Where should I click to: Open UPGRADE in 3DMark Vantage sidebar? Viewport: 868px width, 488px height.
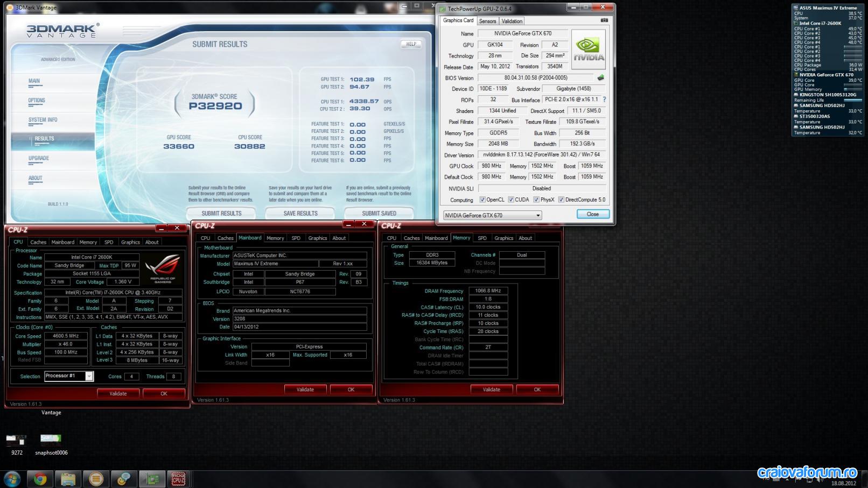tap(39, 158)
